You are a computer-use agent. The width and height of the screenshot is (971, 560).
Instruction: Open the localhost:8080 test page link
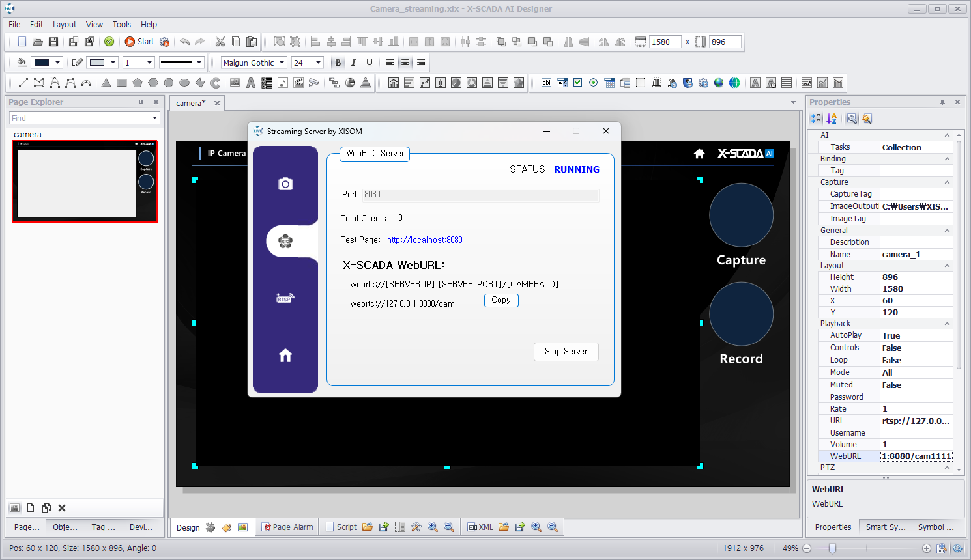pyautogui.click(x=424, y=240)
